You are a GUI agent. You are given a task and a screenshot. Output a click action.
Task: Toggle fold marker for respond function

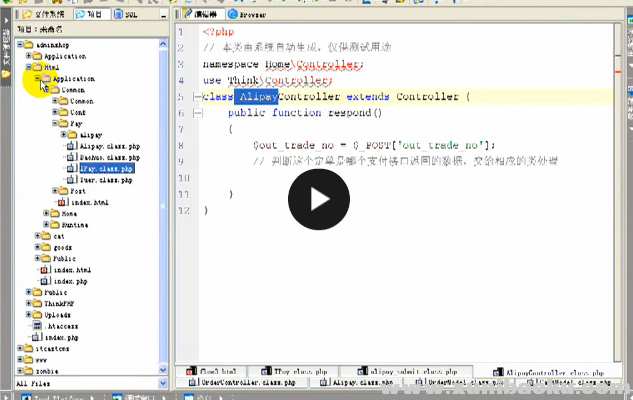180,114
